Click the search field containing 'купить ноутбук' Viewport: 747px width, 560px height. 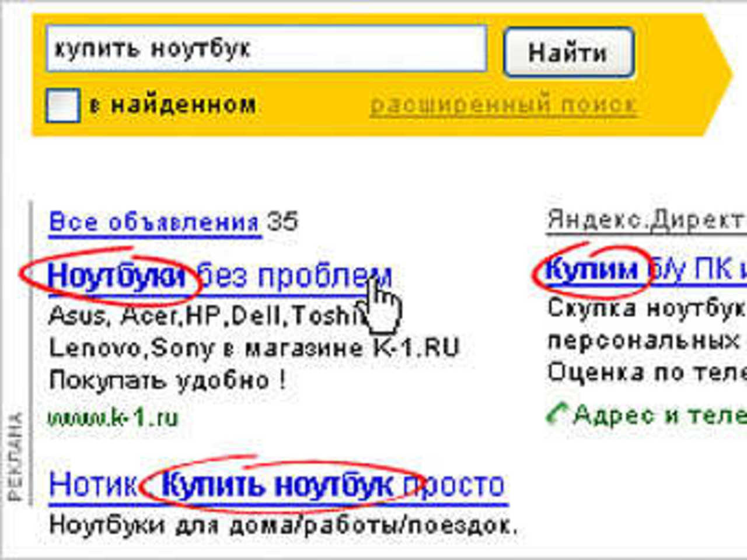coord(266,48)
